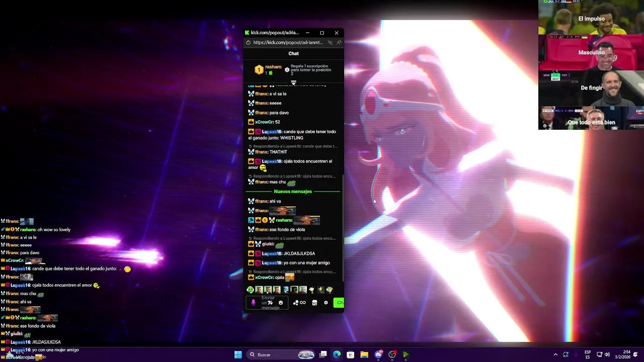Open the 'Que todo está bien' video thumbnail
The width and height of the screenshot is (644, 362).
591,118
